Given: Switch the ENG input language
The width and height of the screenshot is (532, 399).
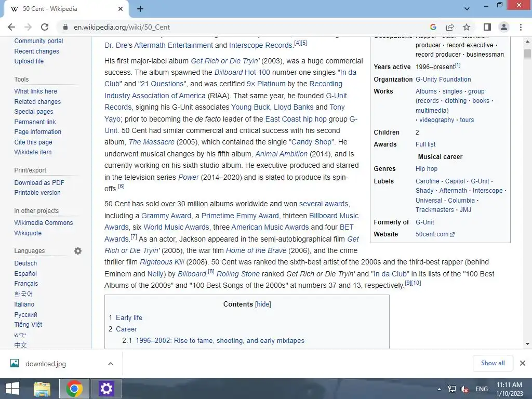Looking at the screenshot, I should pos(482,389).
